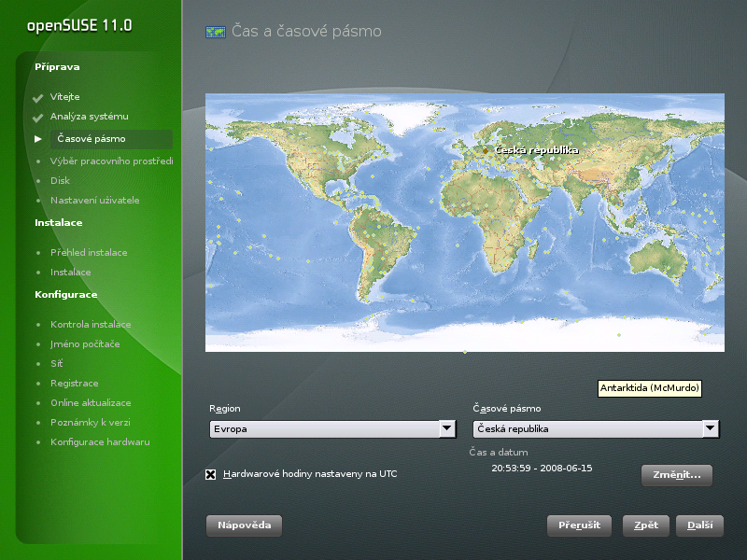Select the Jméno počítače step
This screenshot has height=560, width=747.
(x=85, y=343)
